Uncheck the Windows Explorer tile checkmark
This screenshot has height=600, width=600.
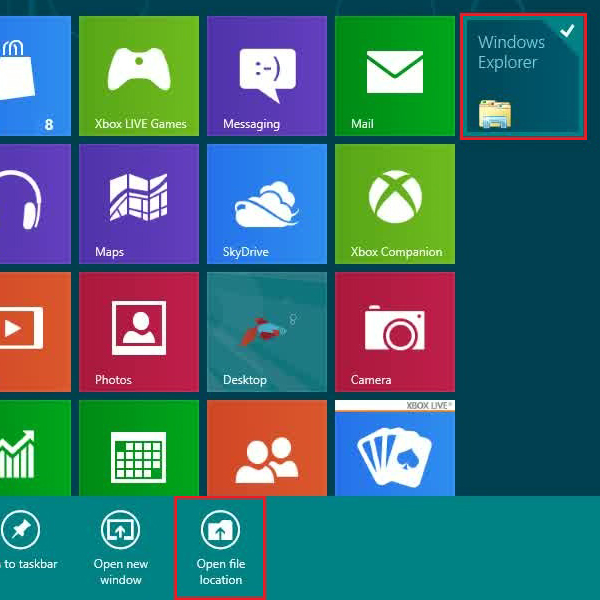[x=567, y=31]
